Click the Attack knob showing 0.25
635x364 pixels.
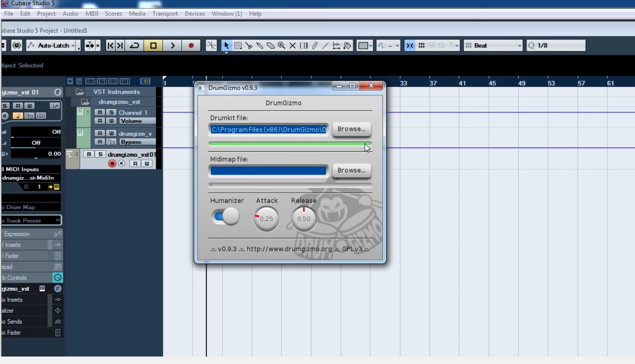pos(266,219)
